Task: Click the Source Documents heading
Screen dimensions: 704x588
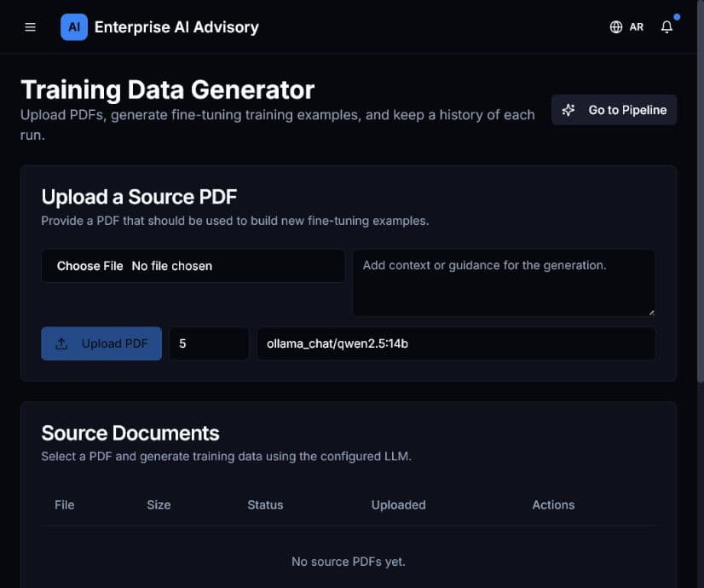Action: point(130,433)
